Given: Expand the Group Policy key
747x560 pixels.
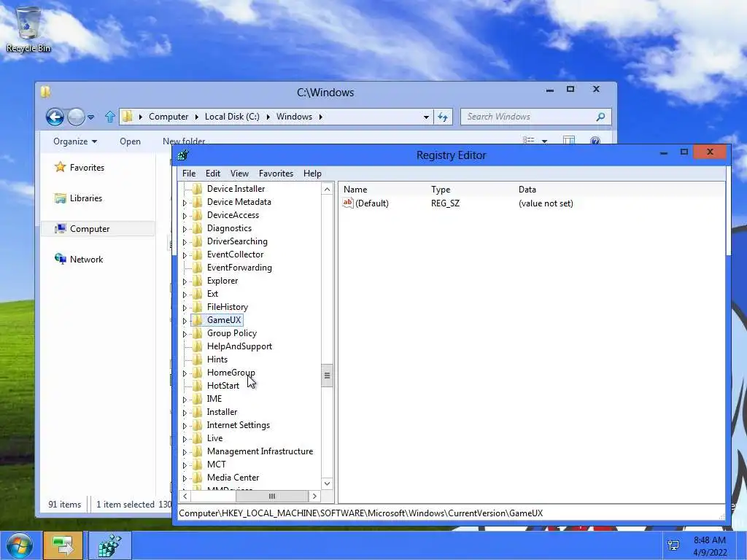Looking at the screenshot, I should point(185,334).
